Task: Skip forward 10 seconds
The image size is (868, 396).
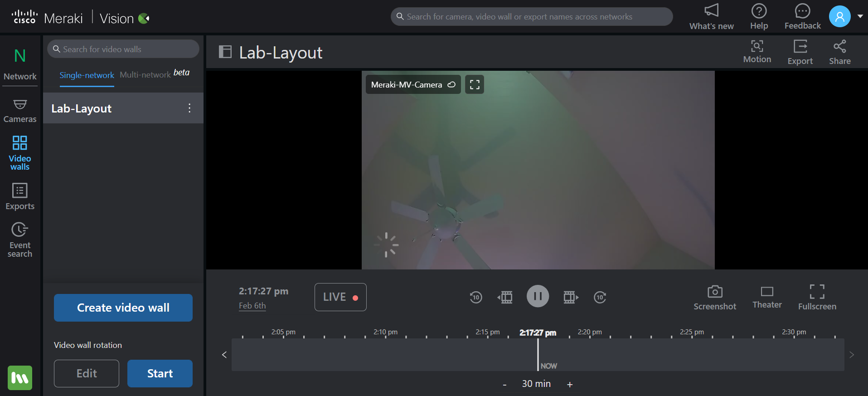Action: point(600,297)
